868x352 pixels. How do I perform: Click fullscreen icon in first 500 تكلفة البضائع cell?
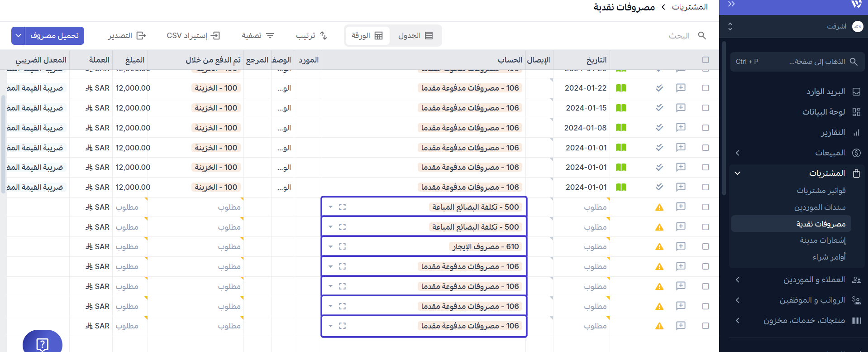[x=342, y=207]
